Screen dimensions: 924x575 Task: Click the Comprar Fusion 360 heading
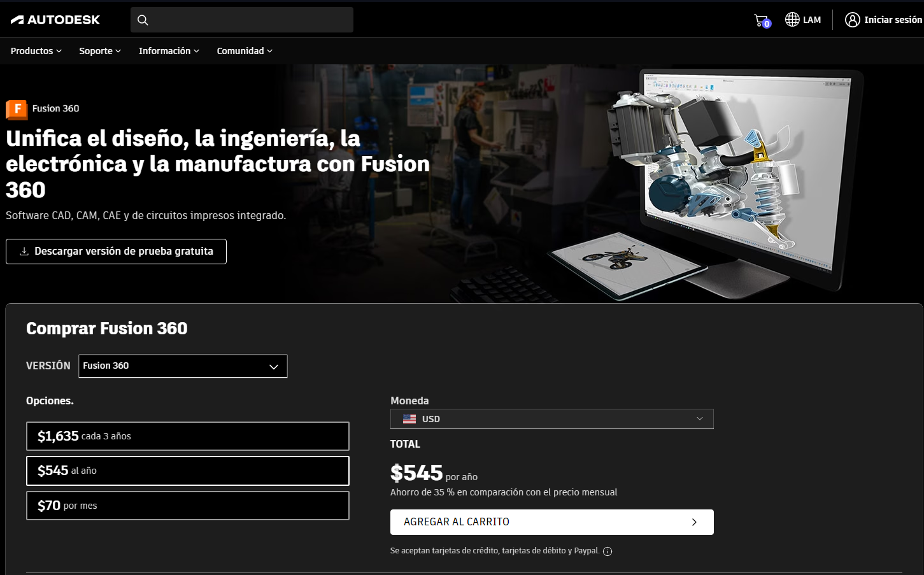[107, 329]
